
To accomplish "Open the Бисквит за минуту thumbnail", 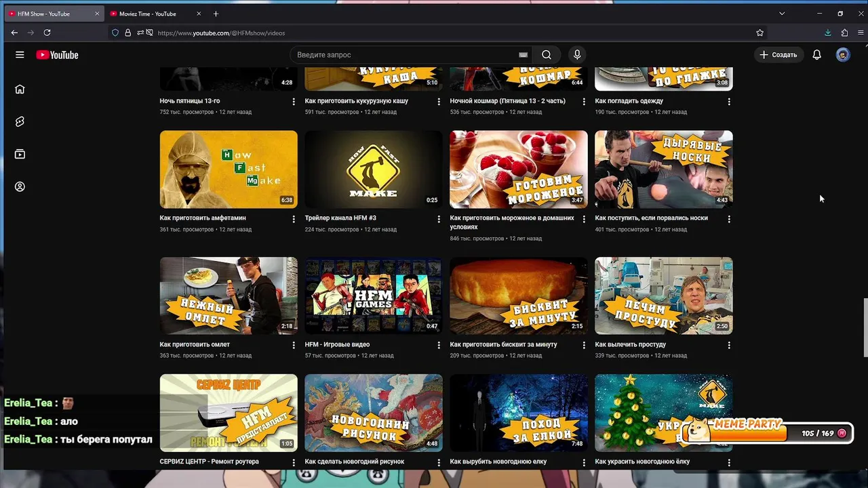I will coord(519,296).
